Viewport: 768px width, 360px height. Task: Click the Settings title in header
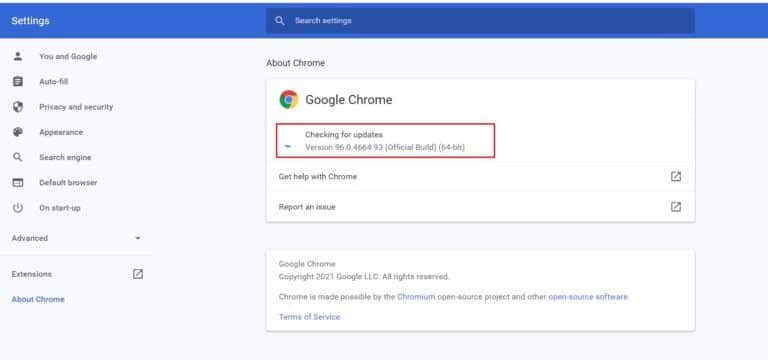coord(30,21)
